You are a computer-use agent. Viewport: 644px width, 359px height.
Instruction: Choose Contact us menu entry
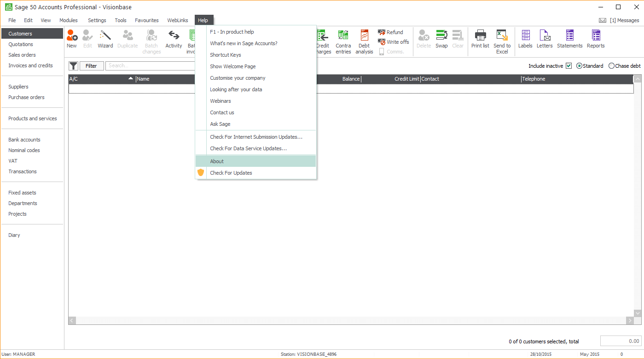(256, 112)
